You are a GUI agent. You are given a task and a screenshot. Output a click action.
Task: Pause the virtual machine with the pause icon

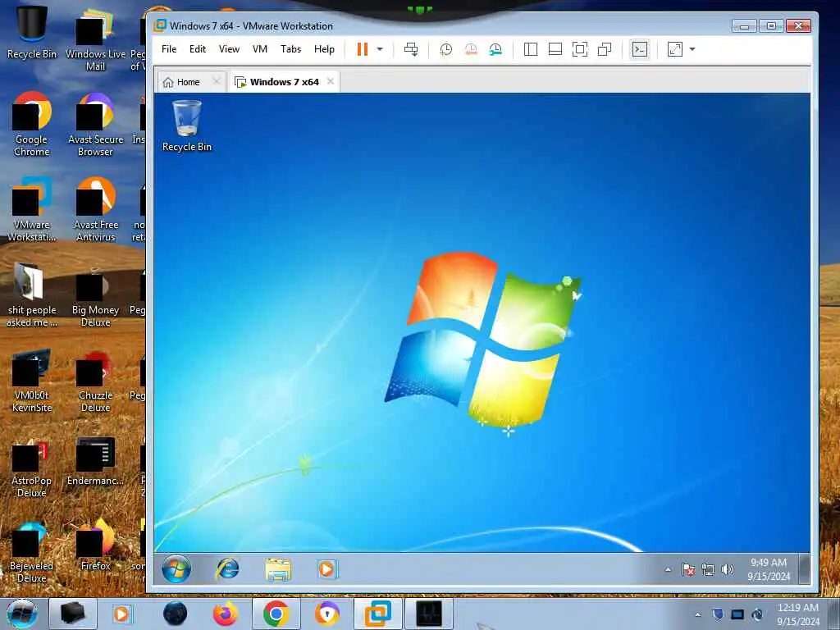tap(363, 49)
